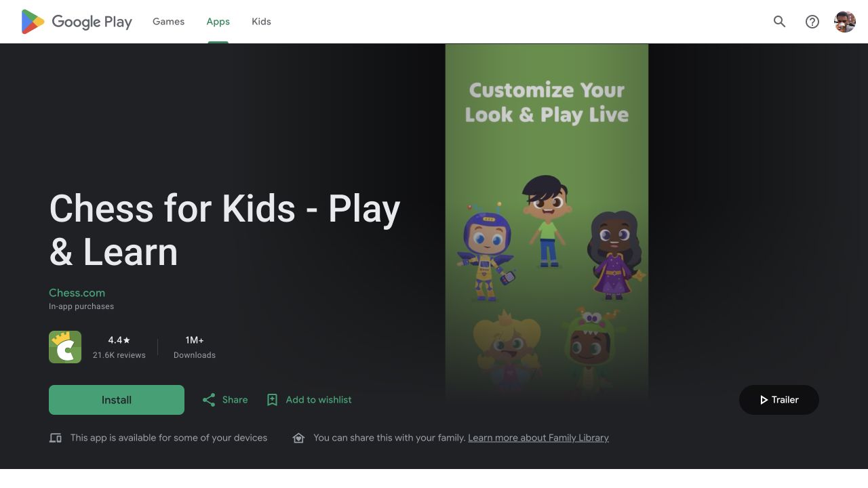Click the Google Play logo
Viewport: 868px width, 488px height.
[77, 22]
